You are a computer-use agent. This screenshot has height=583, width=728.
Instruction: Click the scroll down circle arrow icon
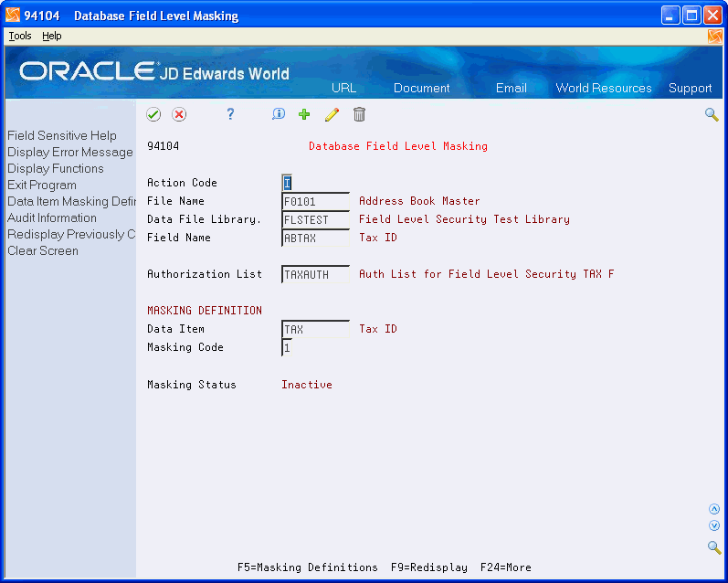714,525
